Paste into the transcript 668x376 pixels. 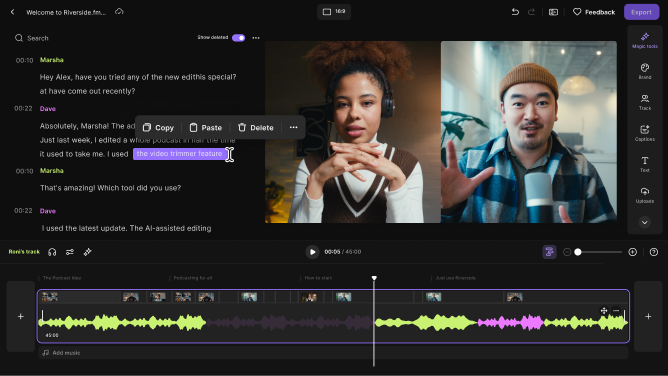pyautogui.click(x=205, y=127)
